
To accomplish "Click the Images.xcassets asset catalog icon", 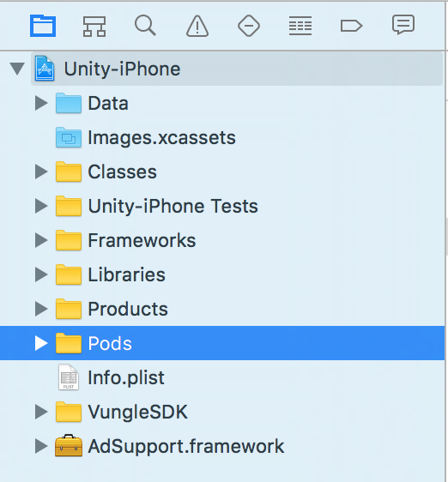I will [69, 137].
